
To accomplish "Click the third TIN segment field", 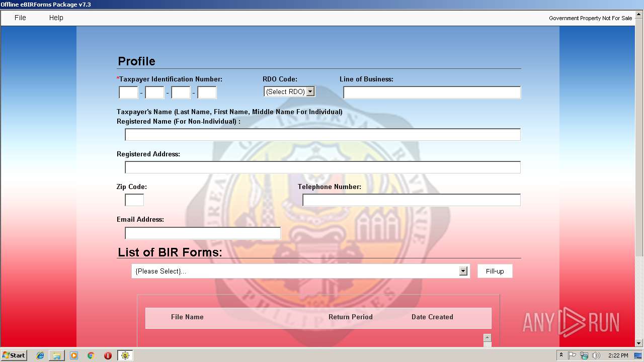I will pos(181,93).
